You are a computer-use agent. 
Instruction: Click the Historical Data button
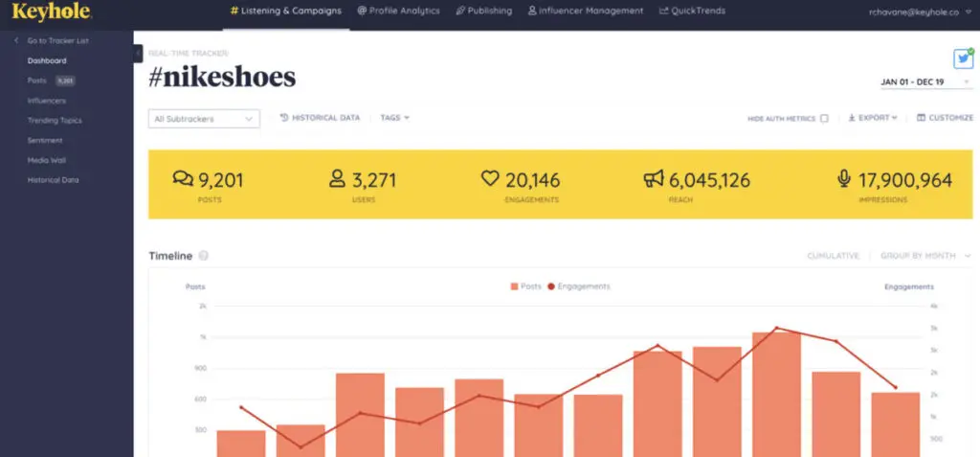(x=321, y=118)
